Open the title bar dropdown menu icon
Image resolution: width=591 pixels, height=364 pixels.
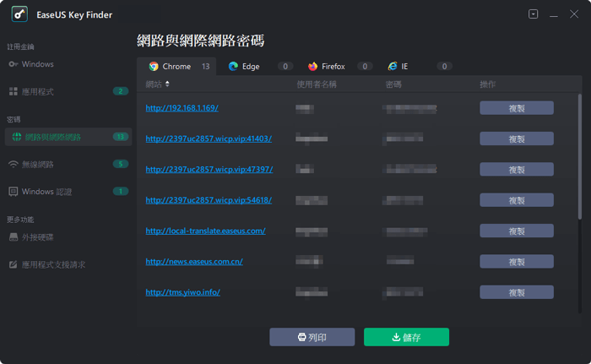(x=534, y=14)
